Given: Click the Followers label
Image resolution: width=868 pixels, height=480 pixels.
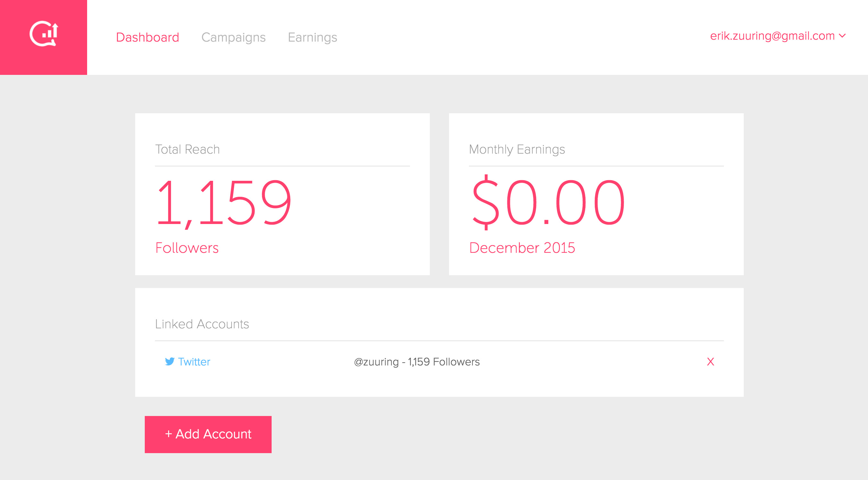Looking at the screenshot, I should (x=187, y=248).
